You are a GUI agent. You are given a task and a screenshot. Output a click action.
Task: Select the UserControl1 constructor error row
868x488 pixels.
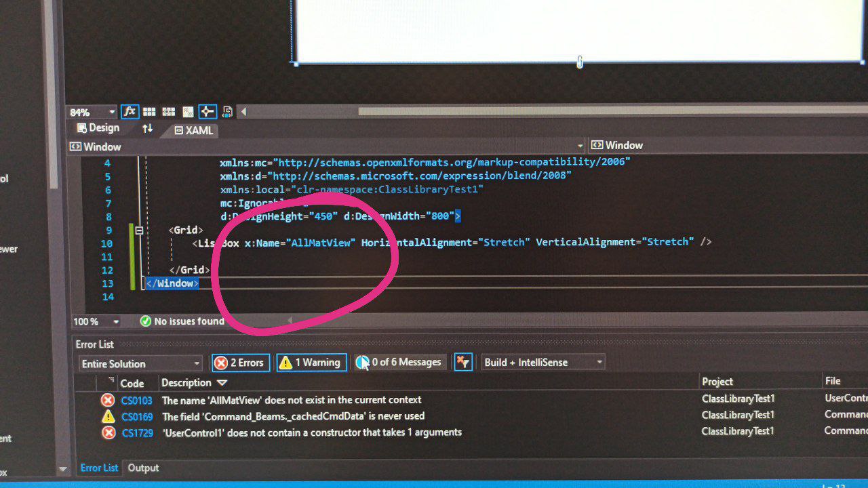(312, 432)
